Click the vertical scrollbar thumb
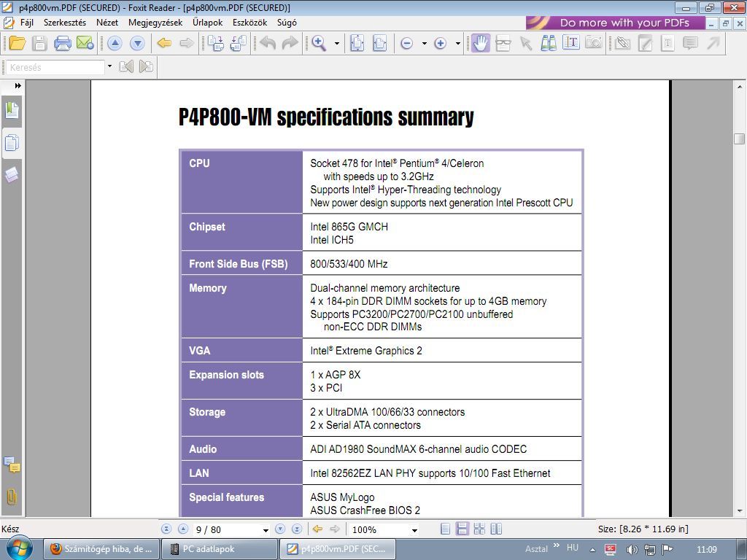Viewport: 747px width, 560px height. point(739,139)
